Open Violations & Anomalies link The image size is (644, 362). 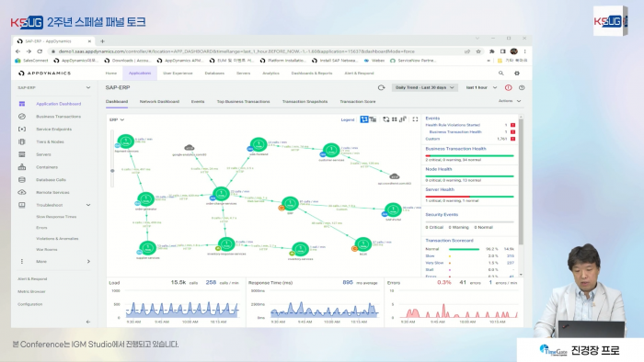coord(57,239)
